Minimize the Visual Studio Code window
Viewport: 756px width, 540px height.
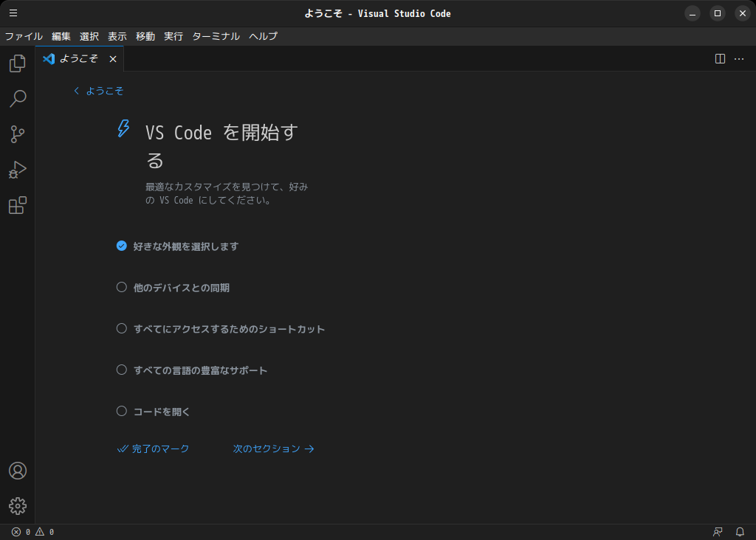tap(693, 13)
